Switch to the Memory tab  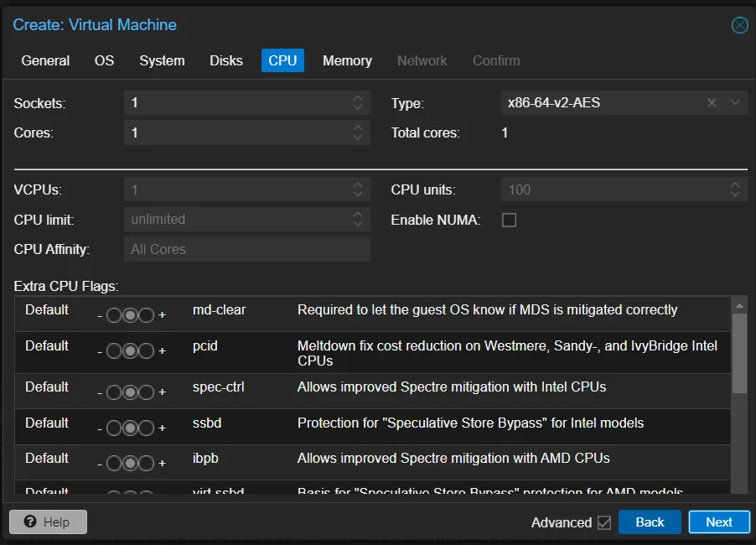click(x=347, y=60)
